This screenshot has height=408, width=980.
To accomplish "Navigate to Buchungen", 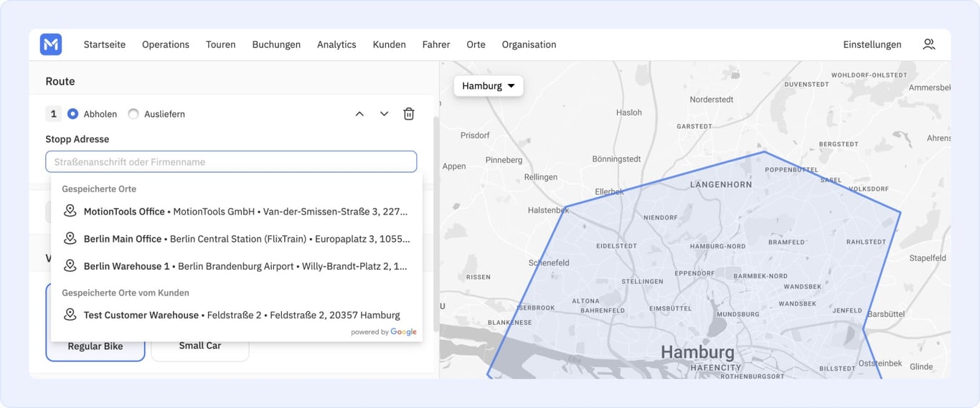I will pyautogui.click(x=276, y=44).
